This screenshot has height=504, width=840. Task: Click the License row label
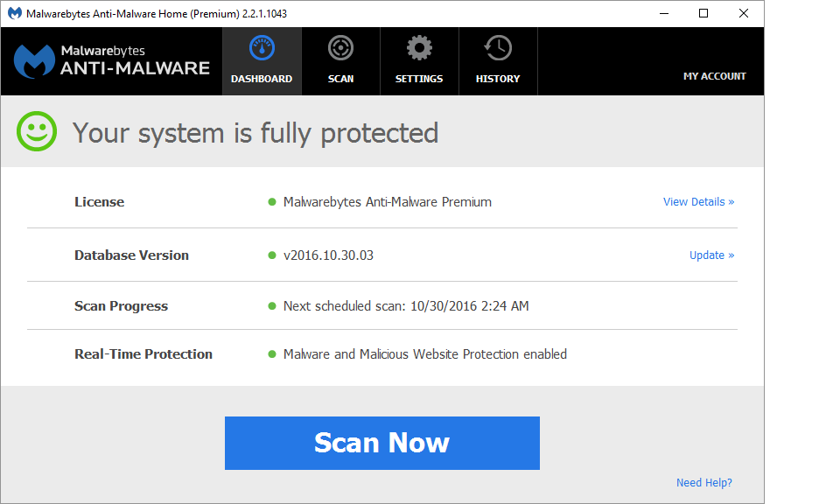tap(99, 202)
